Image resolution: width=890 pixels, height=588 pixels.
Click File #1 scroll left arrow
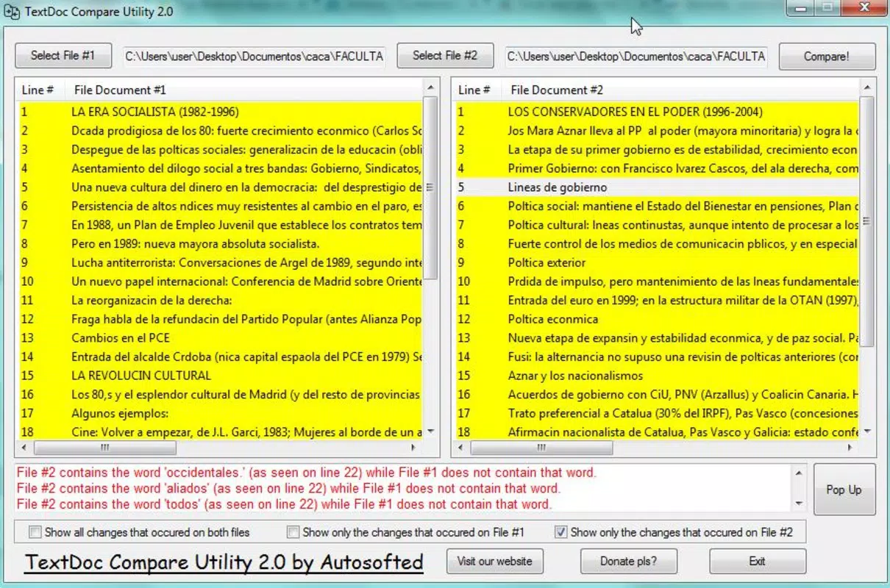pyautogui.click(x=24, y=447)
